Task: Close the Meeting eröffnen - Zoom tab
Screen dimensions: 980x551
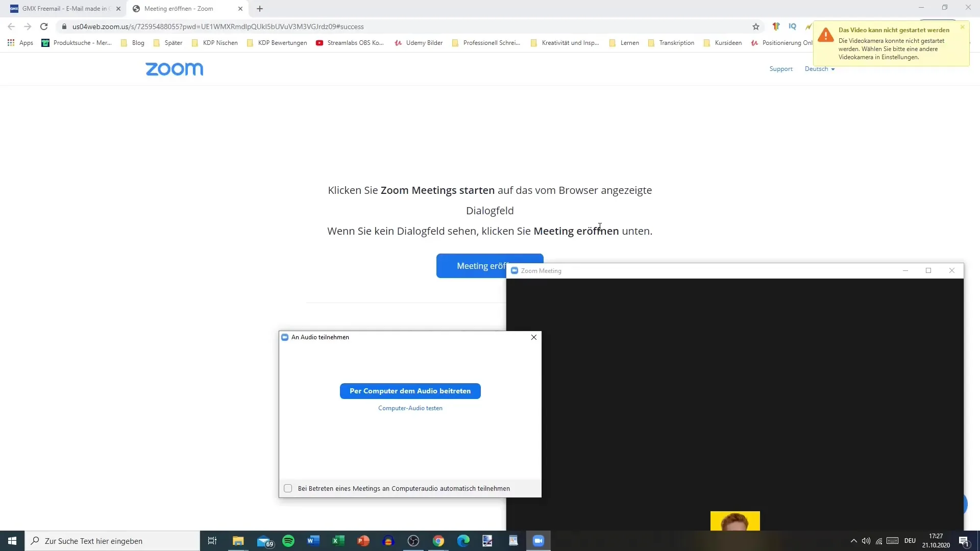Action: [240, 9]
